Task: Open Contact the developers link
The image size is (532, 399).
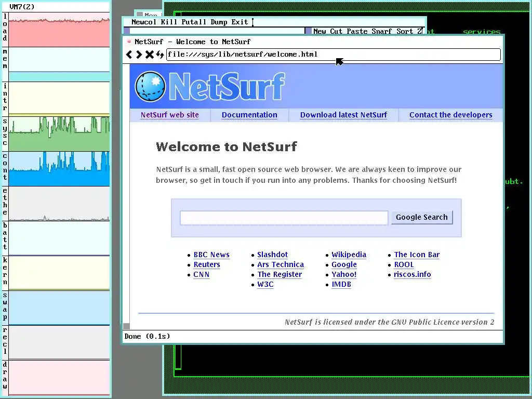Action: [x=450, y=115]
